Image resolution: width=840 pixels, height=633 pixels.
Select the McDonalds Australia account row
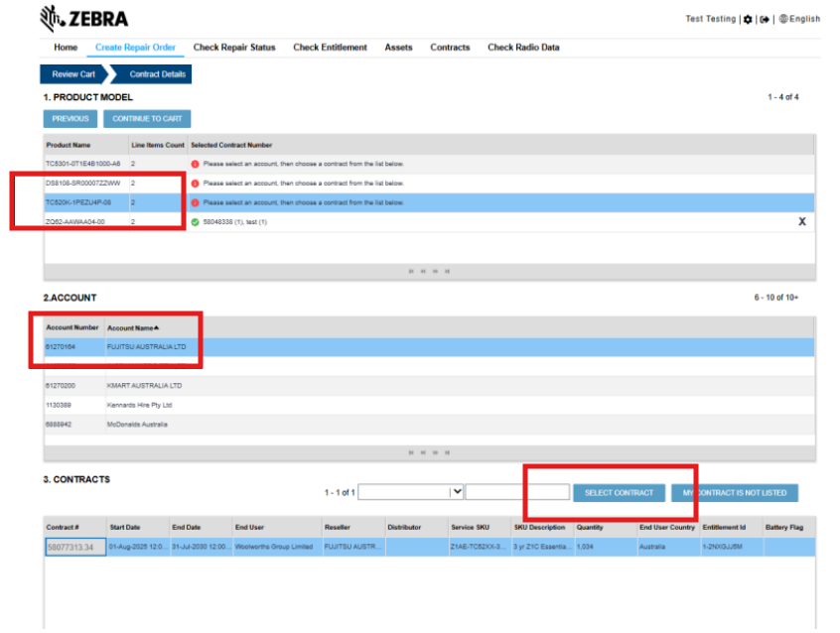pyautogui.click(x=429, y=424)
